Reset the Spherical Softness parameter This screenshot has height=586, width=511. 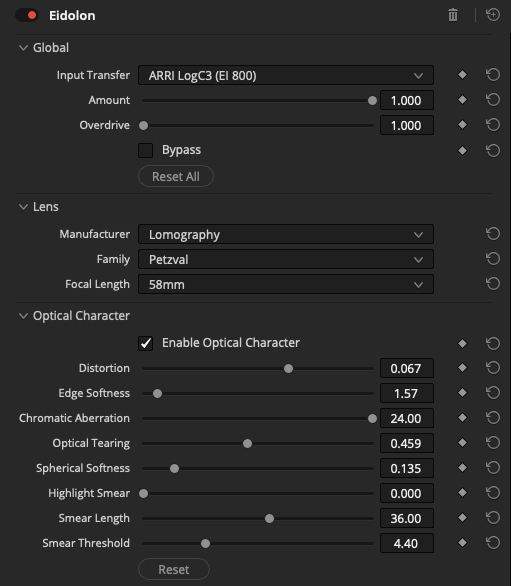493,468
